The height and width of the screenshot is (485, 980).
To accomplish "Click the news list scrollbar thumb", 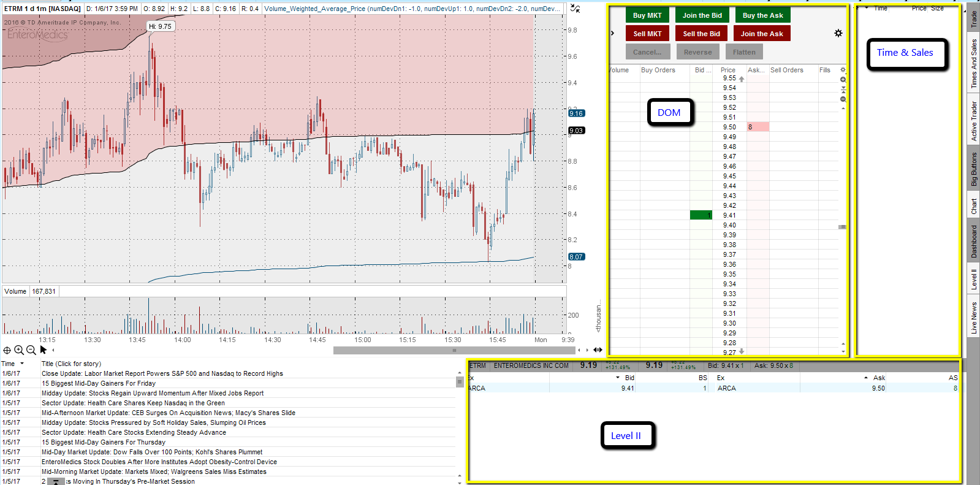I will tap(460, 381).
